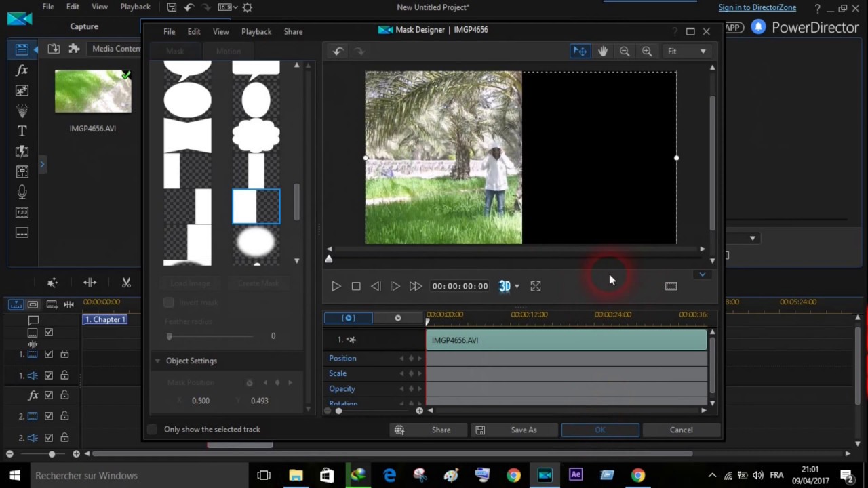Collapse the Object Settings section

tap(157, 361)
